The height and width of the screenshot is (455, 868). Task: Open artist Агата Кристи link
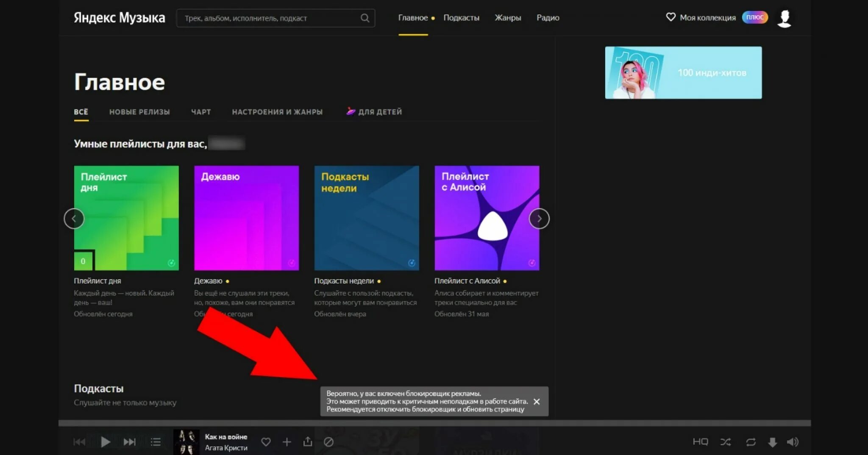coord(226,447)
